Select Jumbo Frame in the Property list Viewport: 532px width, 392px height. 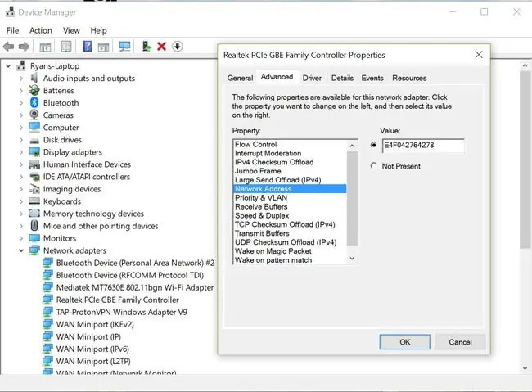pos(290,171)
